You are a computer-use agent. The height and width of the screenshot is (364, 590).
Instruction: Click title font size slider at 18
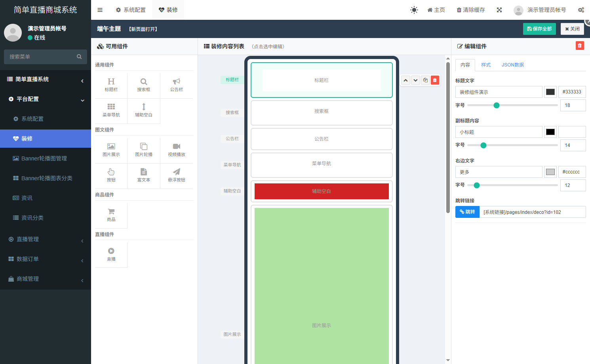[497, 105]
